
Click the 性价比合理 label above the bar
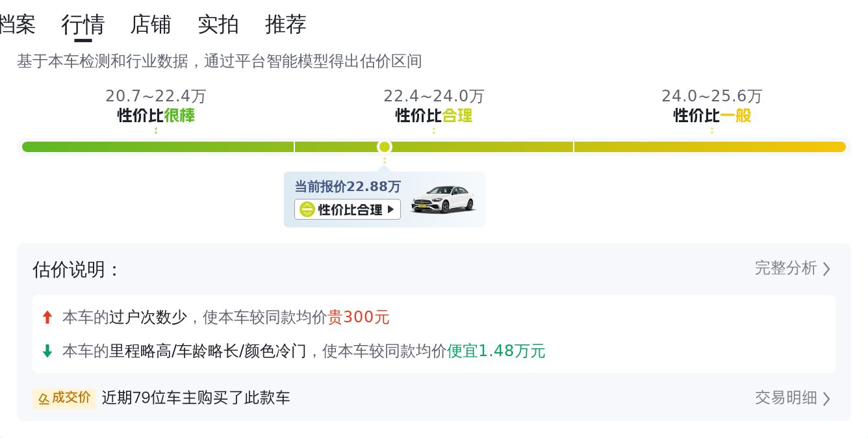[434, 116]
